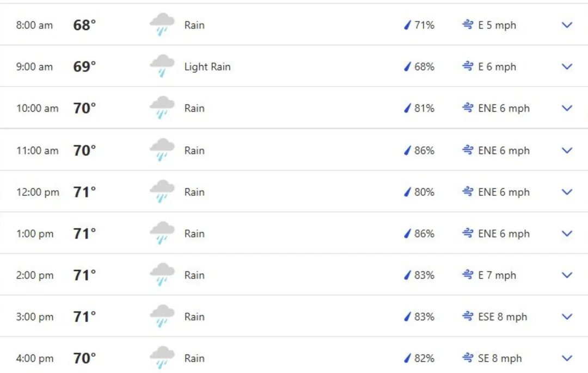This screenshot has width=588, height=373.
Task: Expand the 10:00 am hourly row chevron
Action: click(567, 108)
